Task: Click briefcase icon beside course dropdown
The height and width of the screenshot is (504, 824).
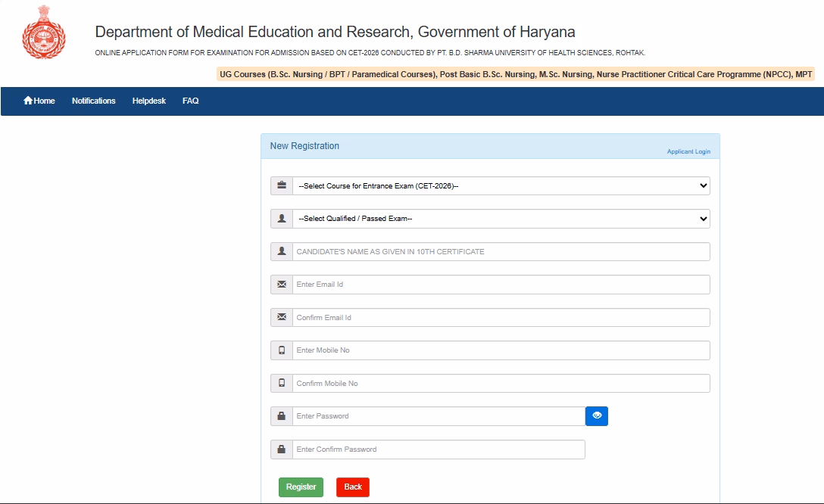Action: point(282,185)
